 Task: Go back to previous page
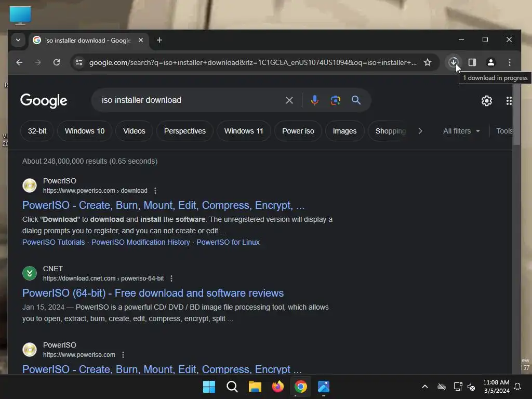click(19, 62)
